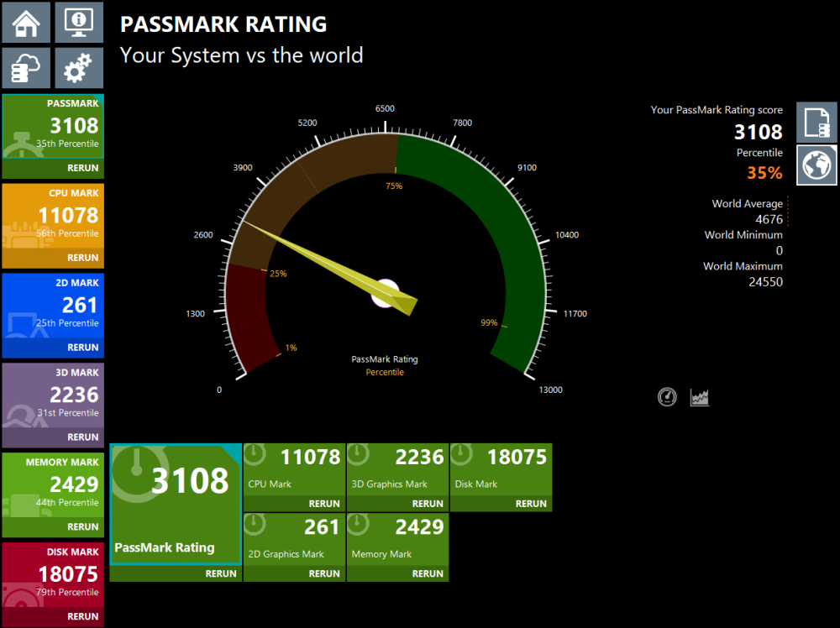
Task: Click RERUN on bottom Memory Mark tile
Action: point(427,573)
